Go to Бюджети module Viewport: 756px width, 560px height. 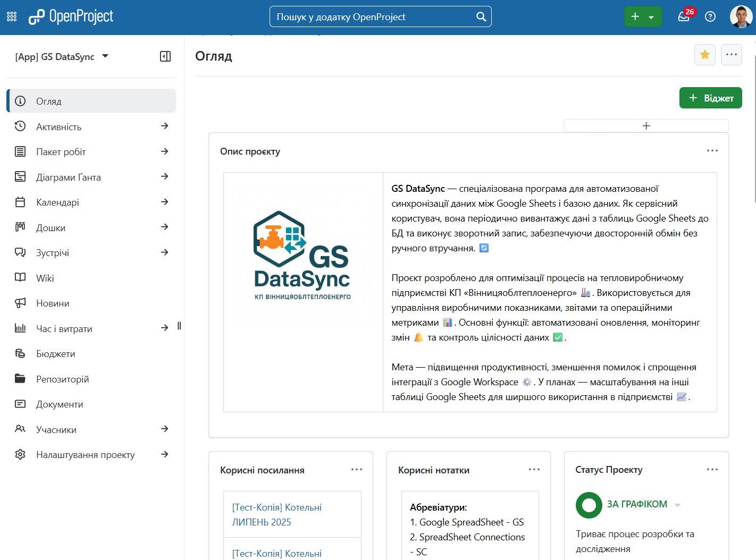coord(55,354)
